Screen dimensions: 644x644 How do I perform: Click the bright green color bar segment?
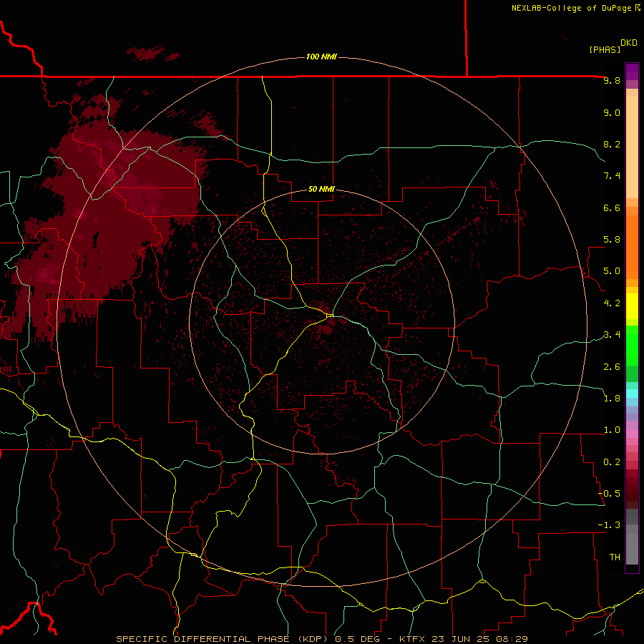click(632, 345)
